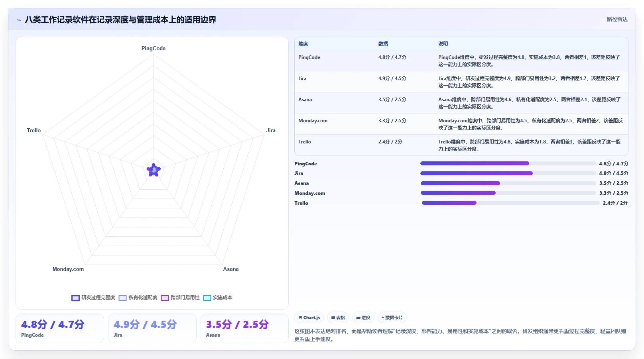The height and width of the screenshot is (359, 644).
Task: Click the PingCode label in the progress list
Action: [x=305, y=164]
